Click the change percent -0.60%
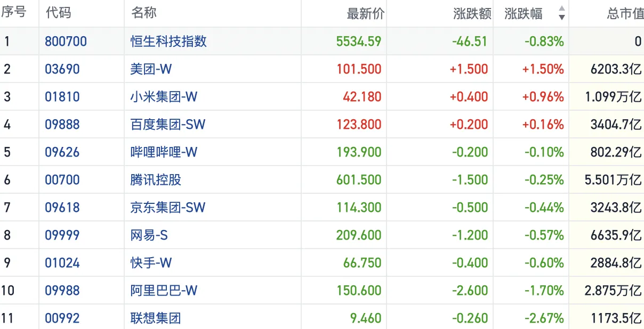 coord(544,262)
